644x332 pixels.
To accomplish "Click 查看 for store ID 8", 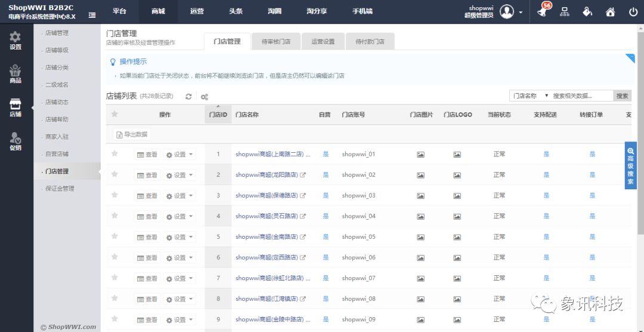I will point(147,299).
